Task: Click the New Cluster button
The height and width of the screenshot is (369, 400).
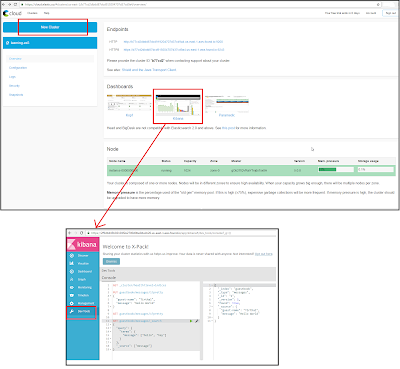Action: tap(50, 27)
